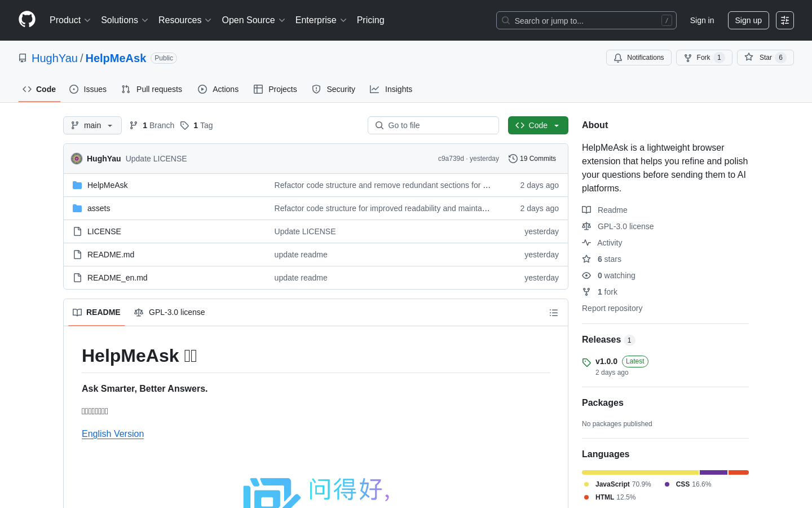This screenshot has height=508, width=812.
Task: Click the LICENSE file icon
Action: [x=77, y=231]
